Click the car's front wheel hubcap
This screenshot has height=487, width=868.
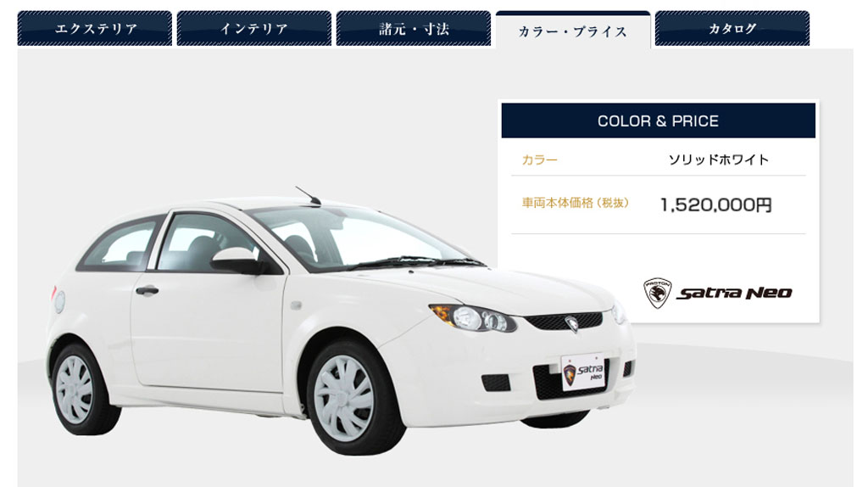pyautogui.click(x=343, y=398)
